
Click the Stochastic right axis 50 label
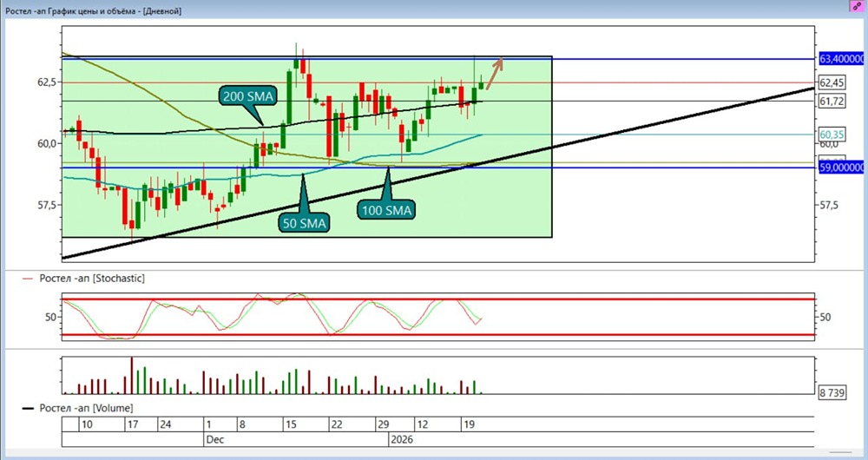(x=825, y=317)
